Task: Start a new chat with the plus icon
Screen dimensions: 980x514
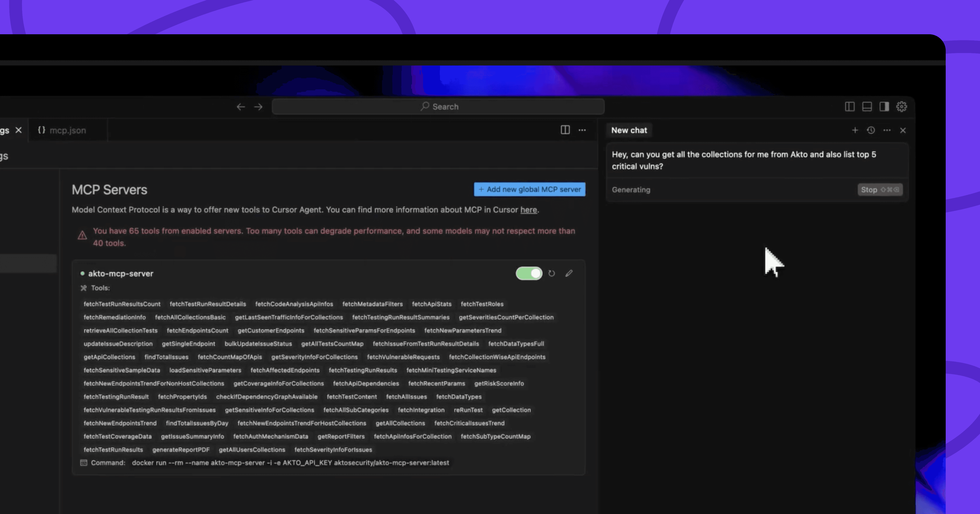Action: (x=855, y=130)
